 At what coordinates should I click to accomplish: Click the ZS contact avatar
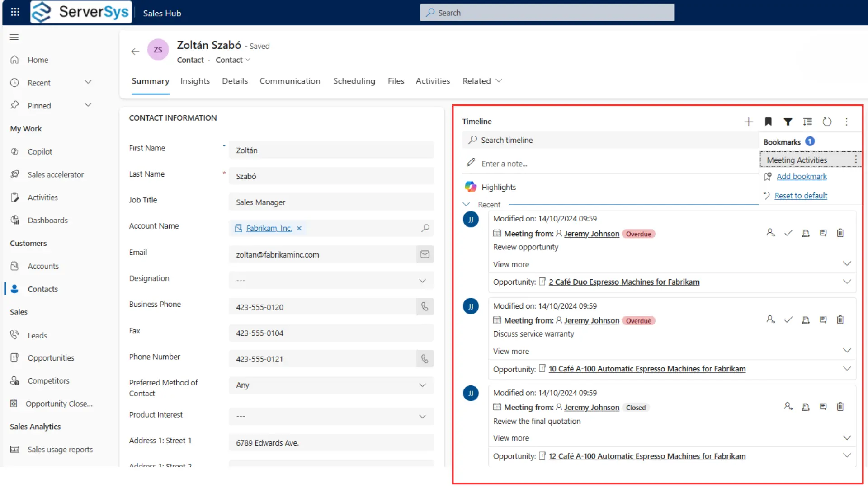[158, 50]
